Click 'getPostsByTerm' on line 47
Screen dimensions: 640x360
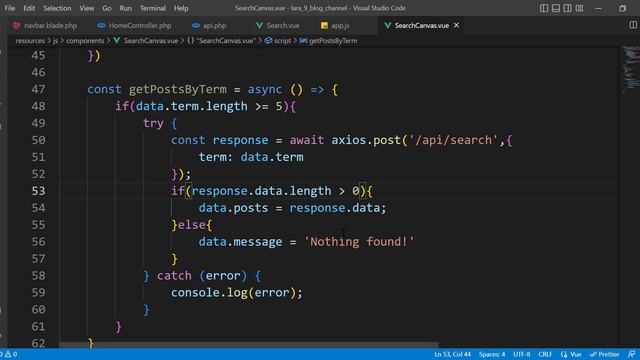click(x=178, y=89)
